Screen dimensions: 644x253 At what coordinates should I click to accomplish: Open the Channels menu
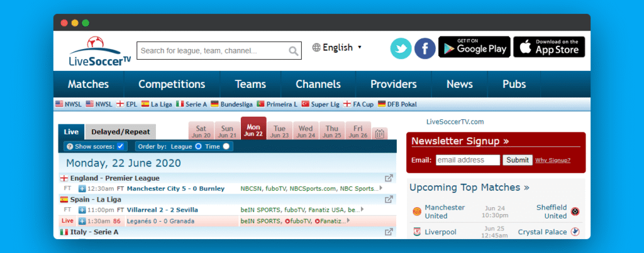pyautogui.click(x=318, y=84)
